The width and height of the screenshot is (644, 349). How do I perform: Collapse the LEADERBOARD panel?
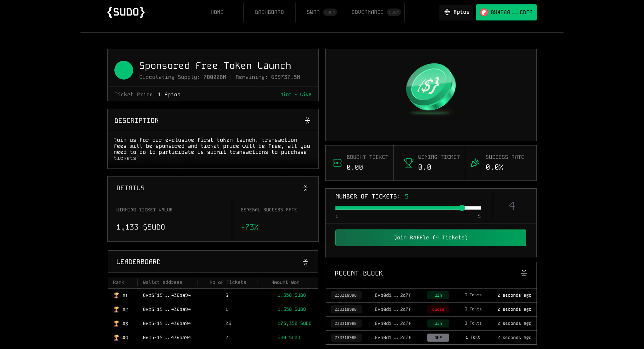tap(306, 262)
